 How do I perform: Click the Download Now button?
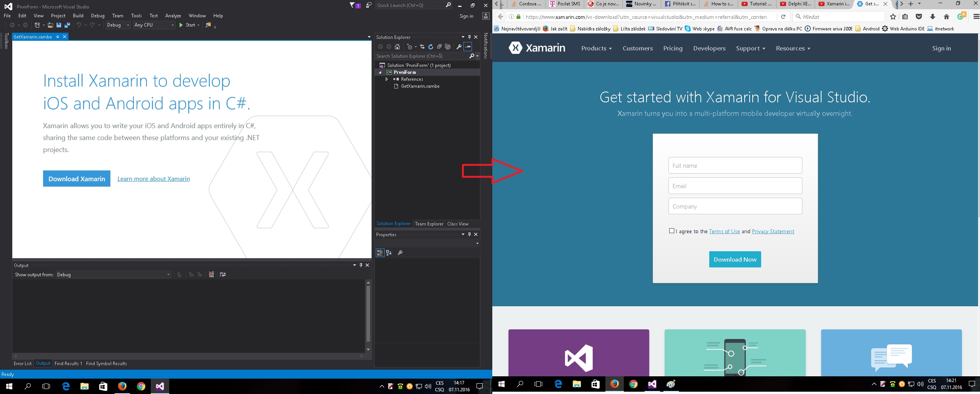click(x=735, y=259)
